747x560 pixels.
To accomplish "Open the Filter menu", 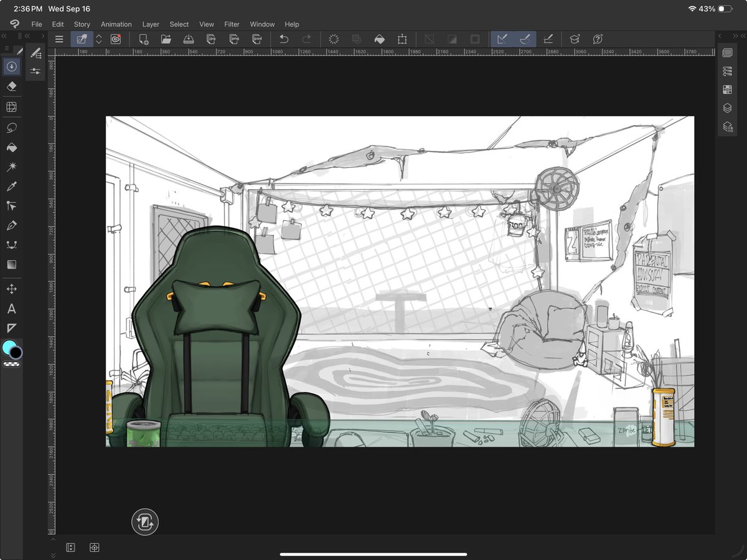I will coord(232,24).
